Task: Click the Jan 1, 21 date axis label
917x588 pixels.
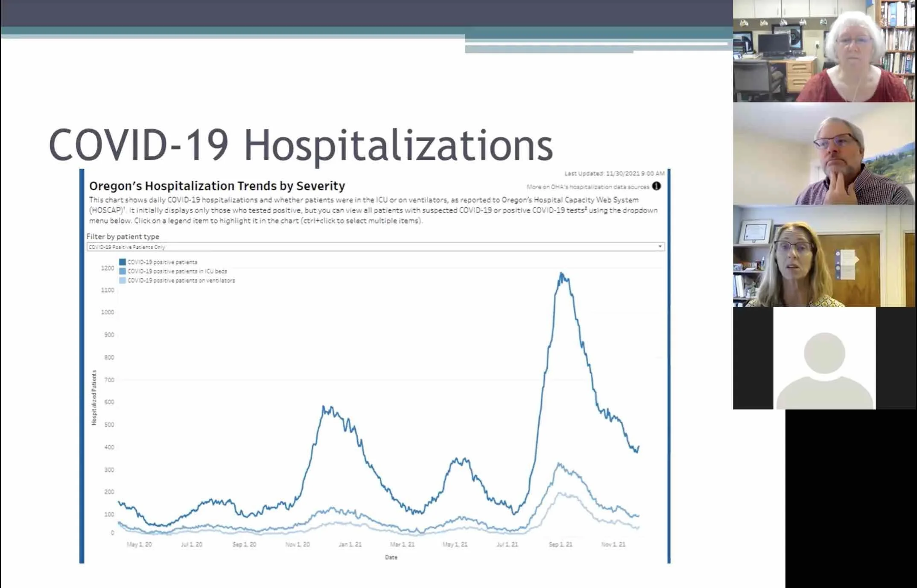Action: pos(350,544)
